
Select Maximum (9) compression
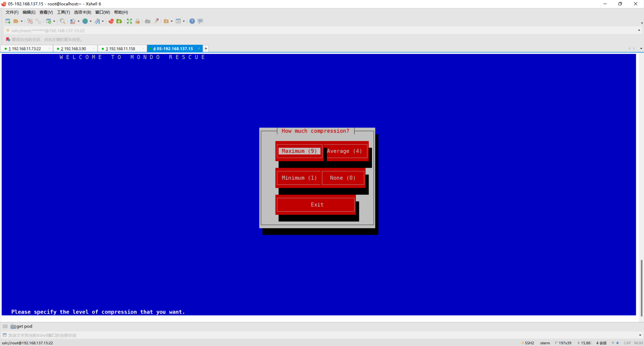(299, 151)
